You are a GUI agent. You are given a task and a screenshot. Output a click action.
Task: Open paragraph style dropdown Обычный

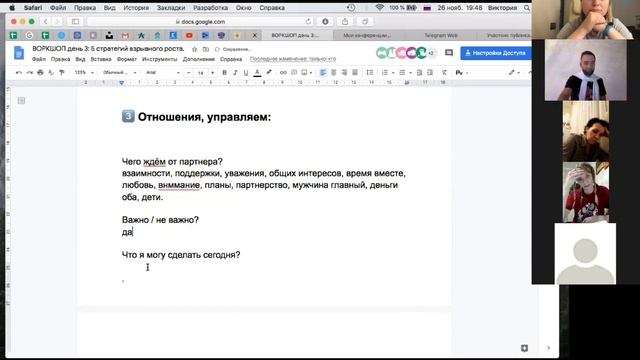click(x=120, y=73)
